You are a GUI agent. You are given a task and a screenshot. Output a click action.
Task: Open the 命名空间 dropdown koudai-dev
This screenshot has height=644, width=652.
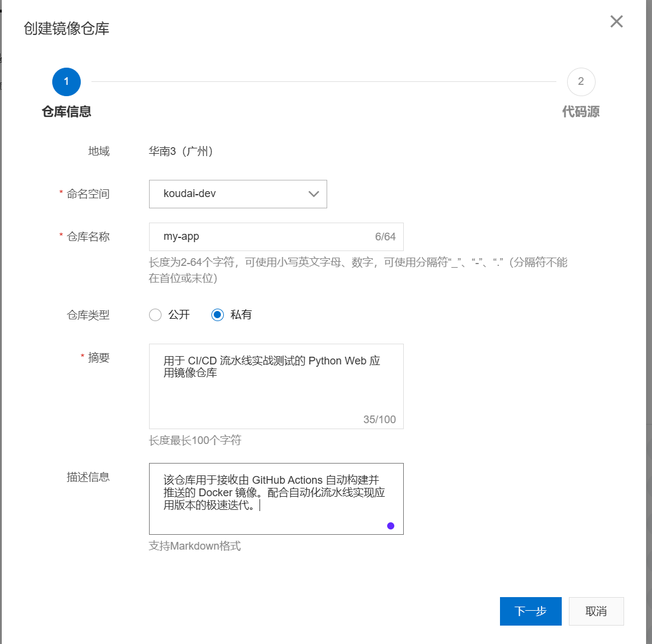[238, 193]
